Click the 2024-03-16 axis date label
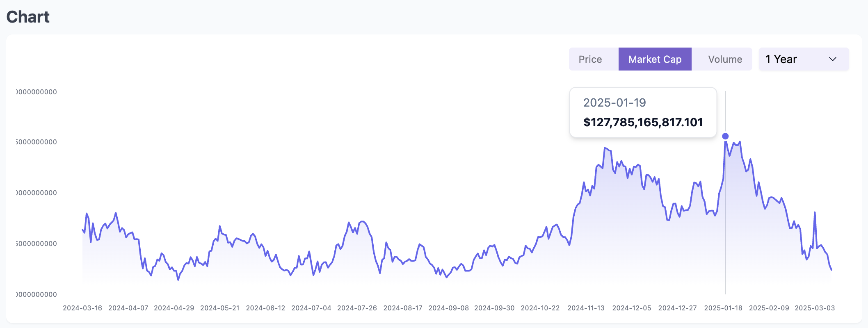 (x=82, y=308)
